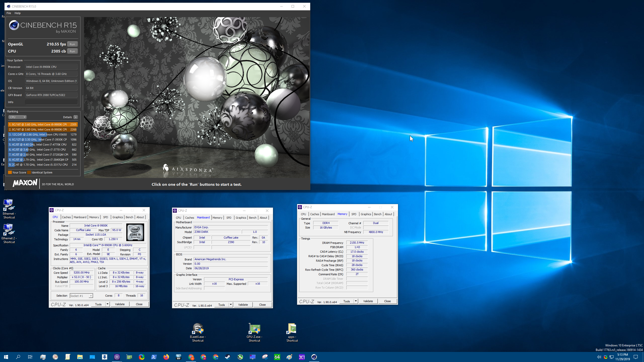The width and height of the screenshot is (644, 362).
Task: Open File Explorer from taskbar
Action: click(80, 357)
